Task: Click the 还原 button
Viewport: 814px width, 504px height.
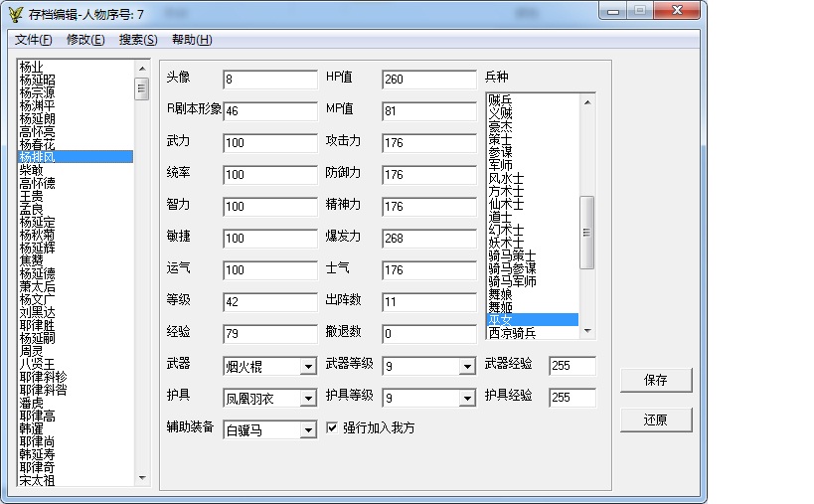Action: (x=656, y=420)
